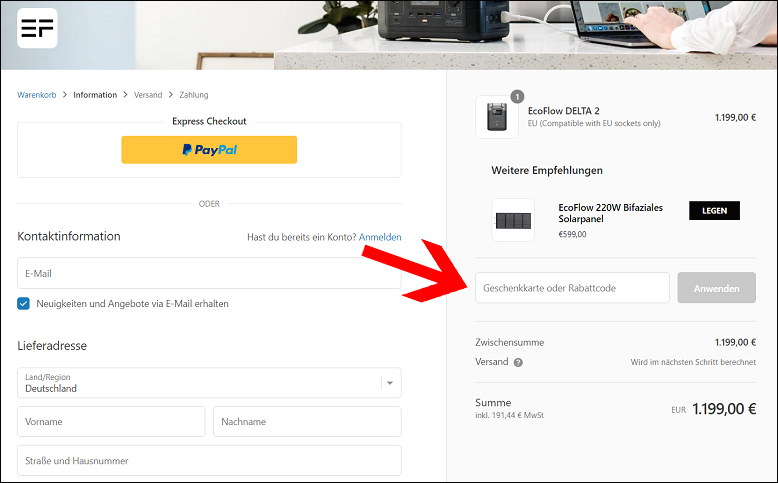The height and width of the screenshot is (483, 778).
Task: Open the Land/Region dropdown
Action: coord(209,383)
